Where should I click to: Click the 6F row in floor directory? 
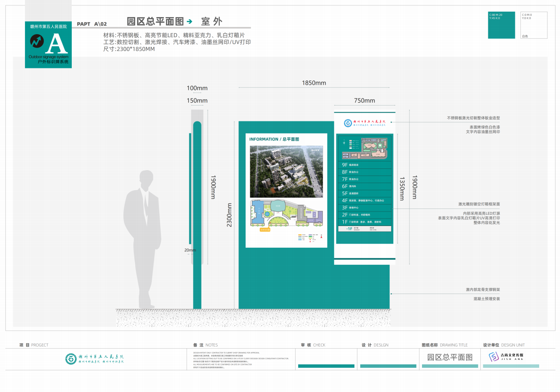tap(365, 186)
